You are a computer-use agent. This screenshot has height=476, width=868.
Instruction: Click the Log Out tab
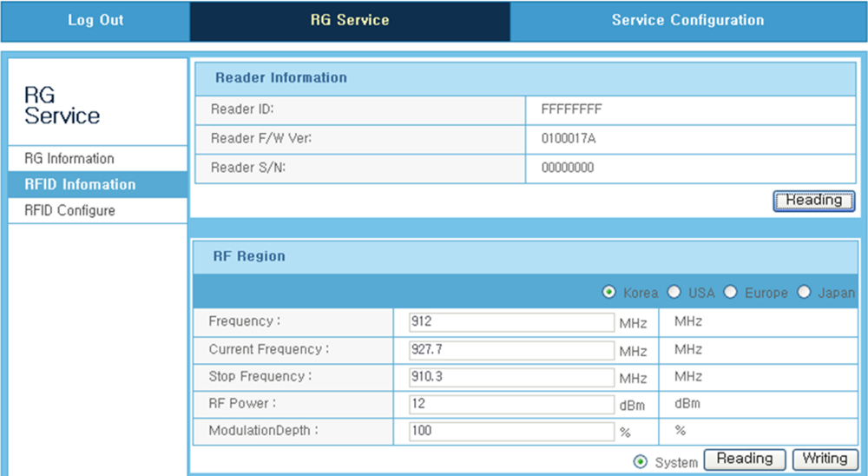tap(95, 20)
